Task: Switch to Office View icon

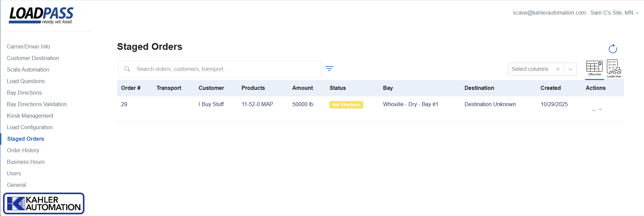Action: 594,68
